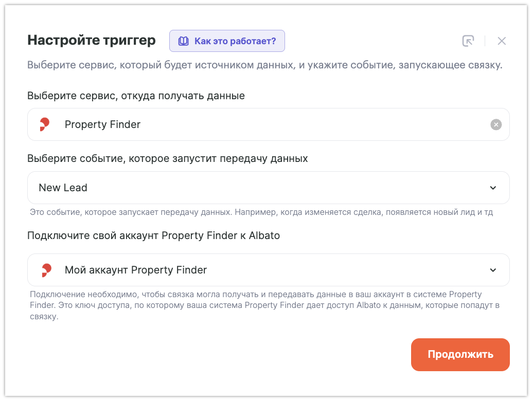Click the Property Finder logo in service field
The image size is (532, 401).
coord(45,124)
